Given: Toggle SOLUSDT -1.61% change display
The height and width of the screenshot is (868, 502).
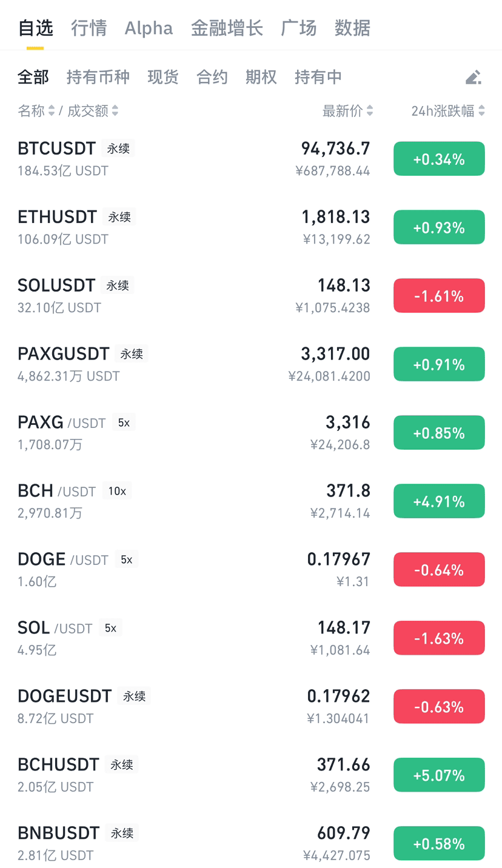Looking at the screenshot, I should tap(439, 296).
